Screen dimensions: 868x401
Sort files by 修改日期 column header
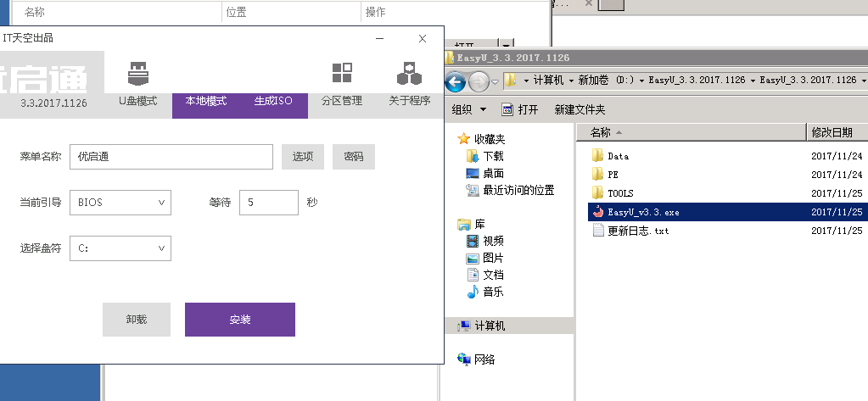pyautogui.click(x=837, y=132)
